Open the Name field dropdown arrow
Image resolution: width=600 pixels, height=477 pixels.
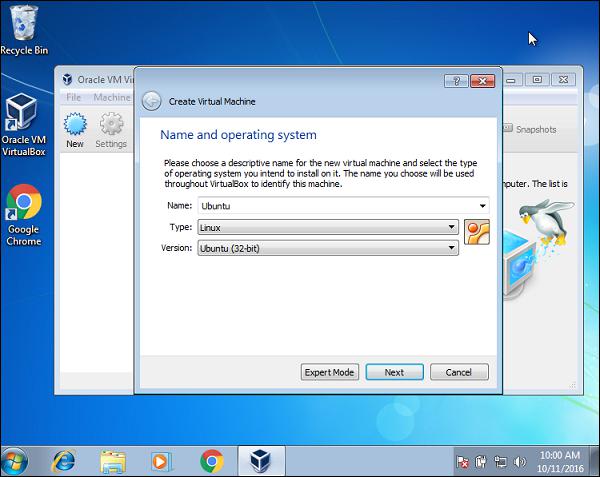click(484, 206)
